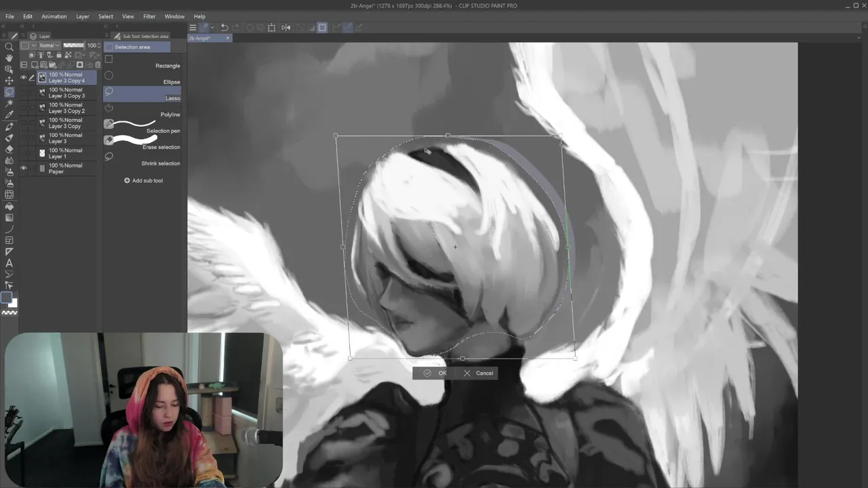Select the Auto select magic wand tool
This screenshot has height=488, width=868.
pos(9,104)
